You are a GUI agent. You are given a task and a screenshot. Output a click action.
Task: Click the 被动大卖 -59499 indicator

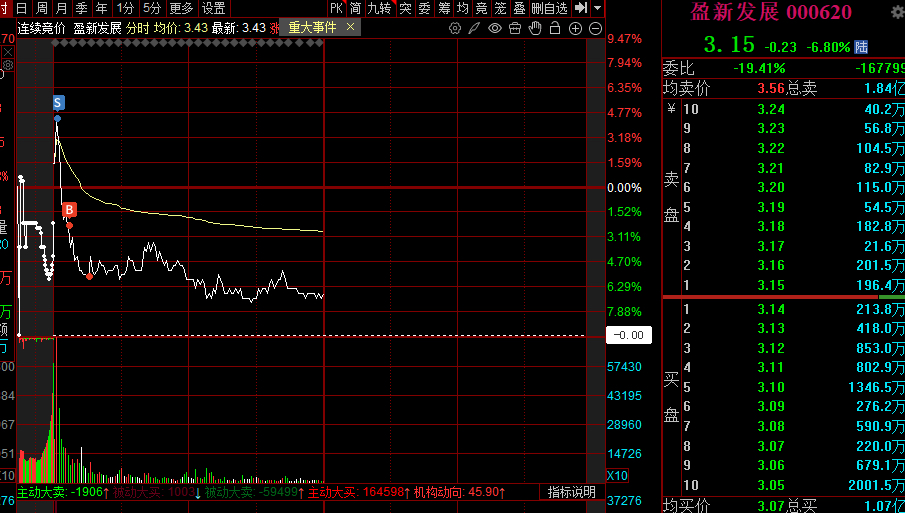pyautogui.click(x=255, y=492)
